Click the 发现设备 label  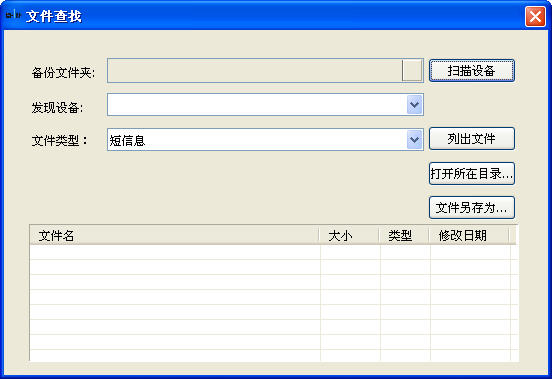click(x=57, y=107)
